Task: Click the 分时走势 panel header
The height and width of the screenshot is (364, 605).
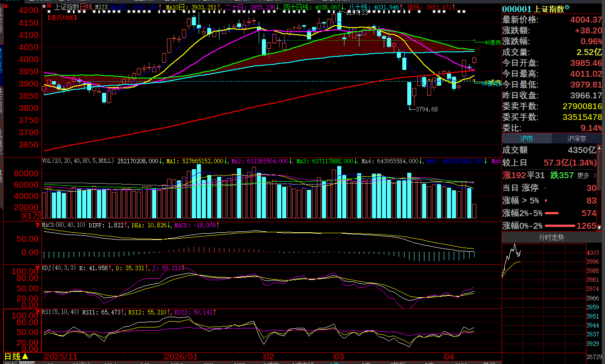Action: 551,238
